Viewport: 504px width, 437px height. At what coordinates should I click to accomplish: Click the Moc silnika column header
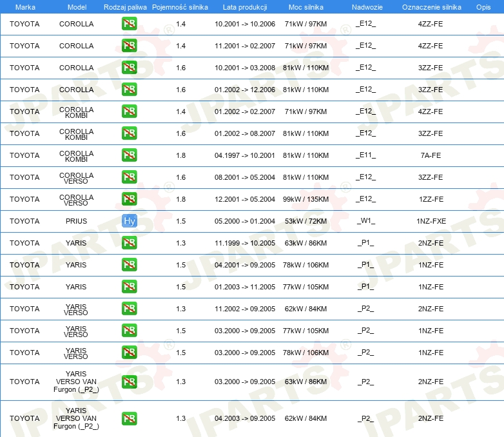[305, 7]
